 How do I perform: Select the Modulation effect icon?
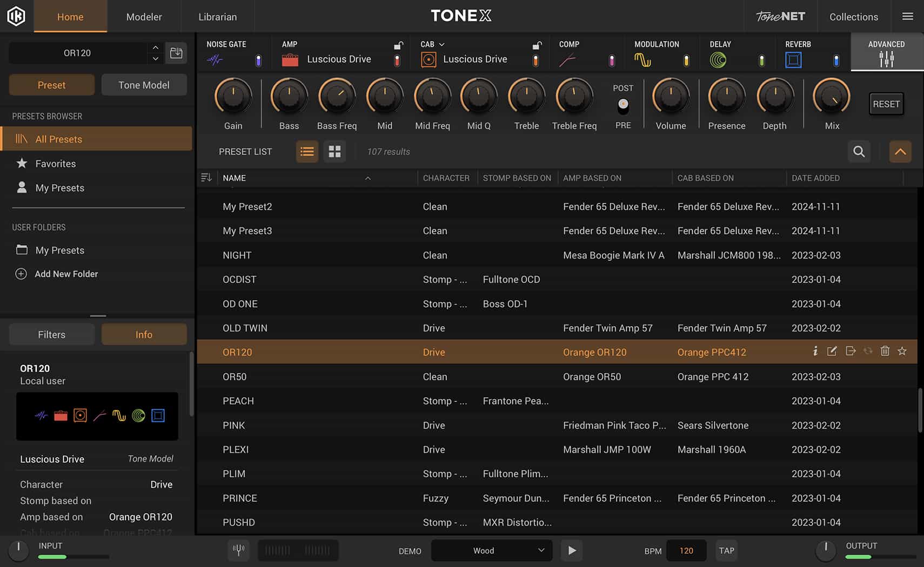pyautogui.click(x=643, y=59)
